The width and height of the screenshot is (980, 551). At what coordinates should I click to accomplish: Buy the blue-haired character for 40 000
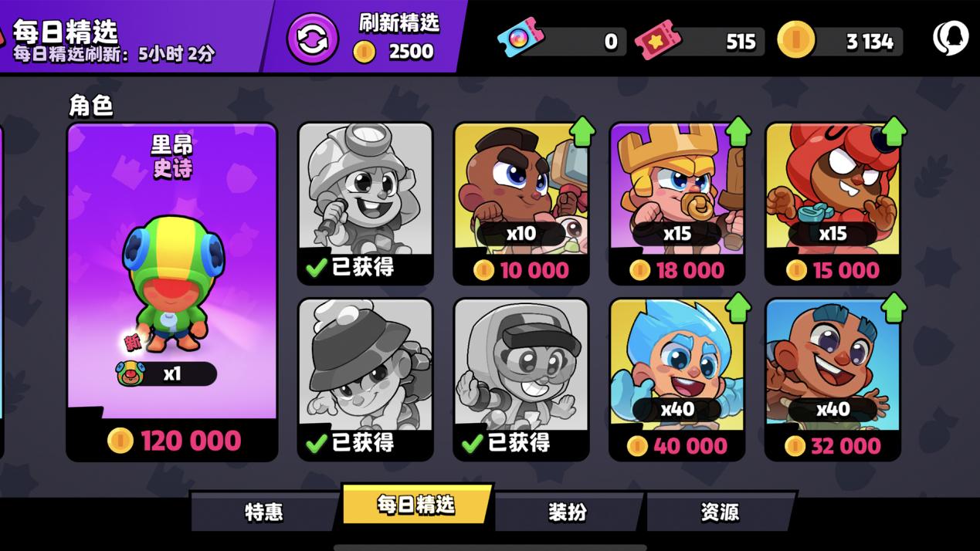click(x=677, y=379)
